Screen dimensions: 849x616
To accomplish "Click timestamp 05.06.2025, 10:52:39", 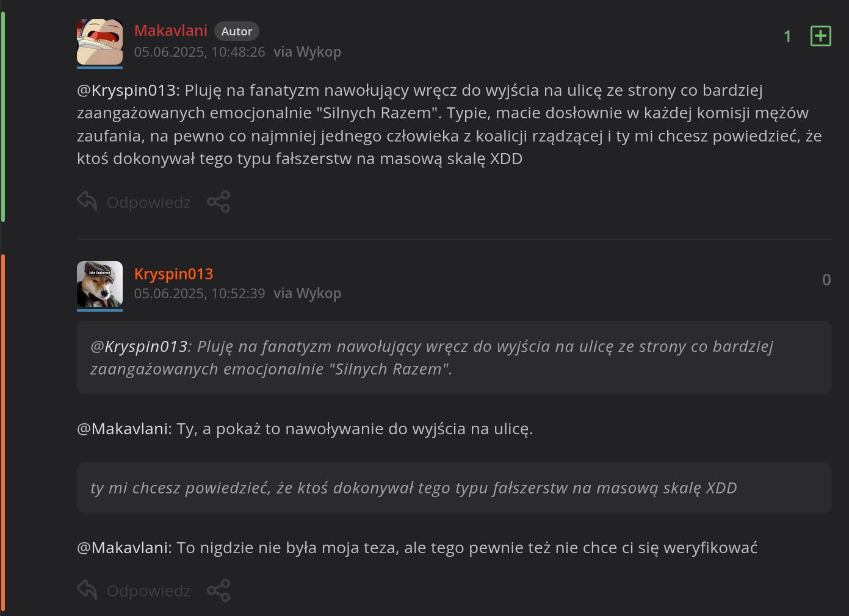I will (200, 293).
